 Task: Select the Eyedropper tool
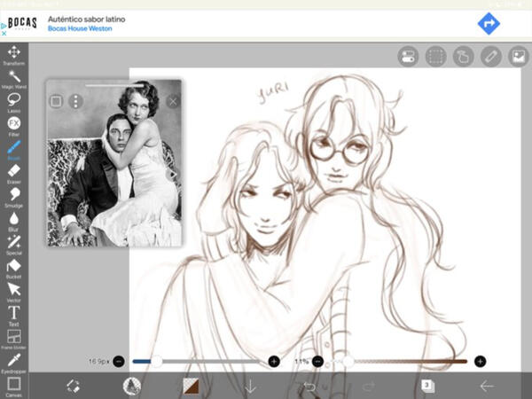pyautogui.click(x=14, y=362)
